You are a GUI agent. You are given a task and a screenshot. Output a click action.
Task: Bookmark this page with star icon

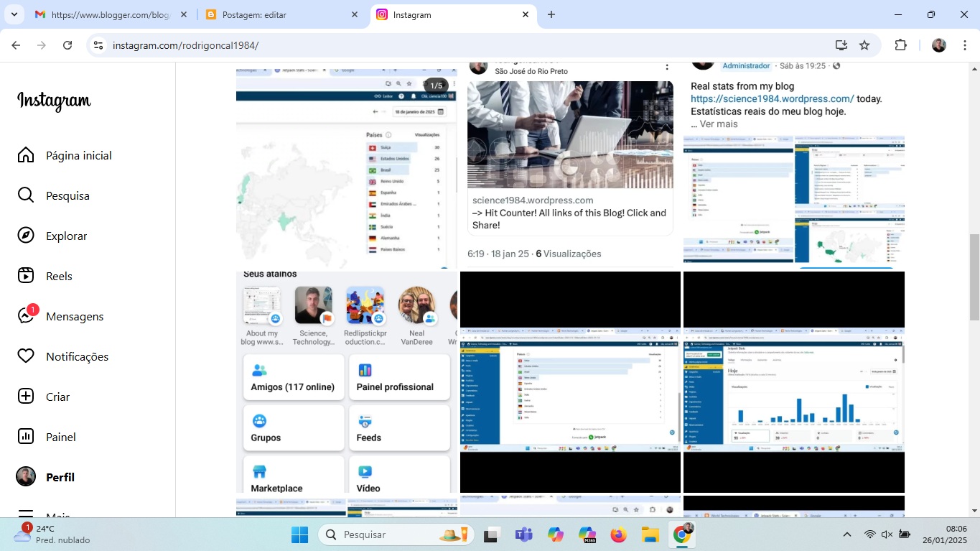pyautogui.click(x=864, y=45)
